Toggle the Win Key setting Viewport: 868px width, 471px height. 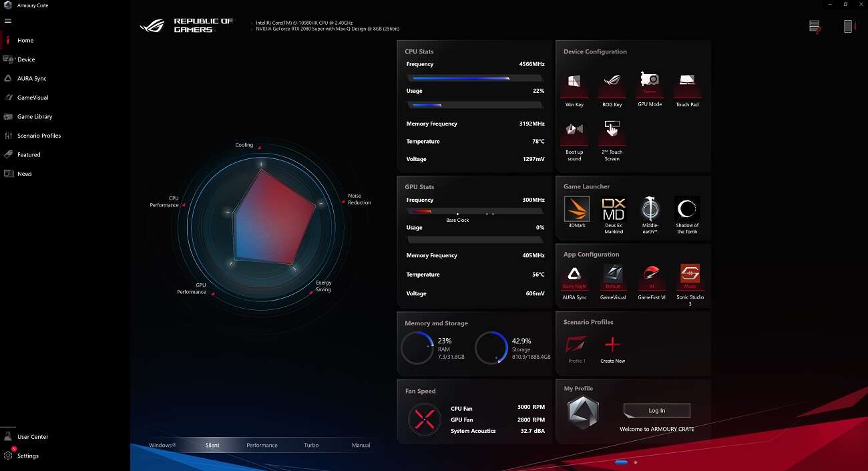tap(574, 84)
